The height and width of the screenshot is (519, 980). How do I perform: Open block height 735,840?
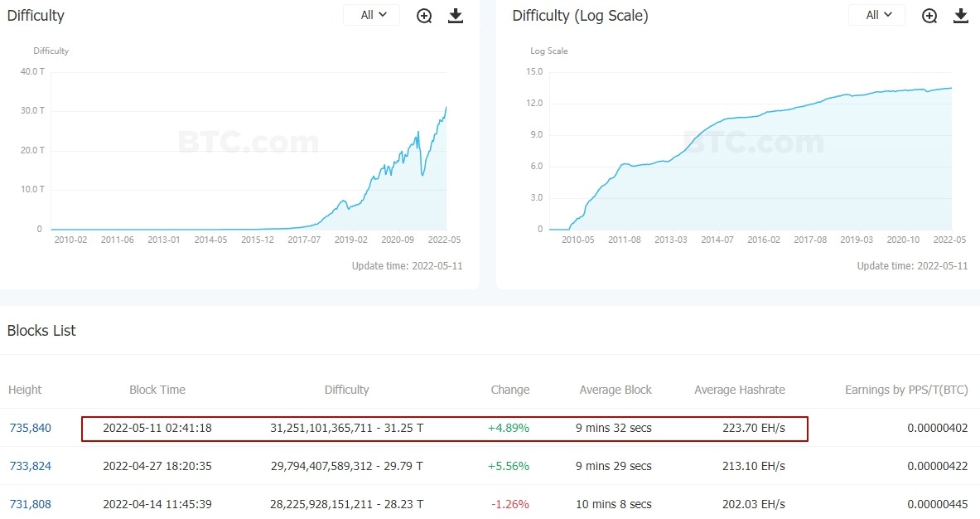[30, 429]
